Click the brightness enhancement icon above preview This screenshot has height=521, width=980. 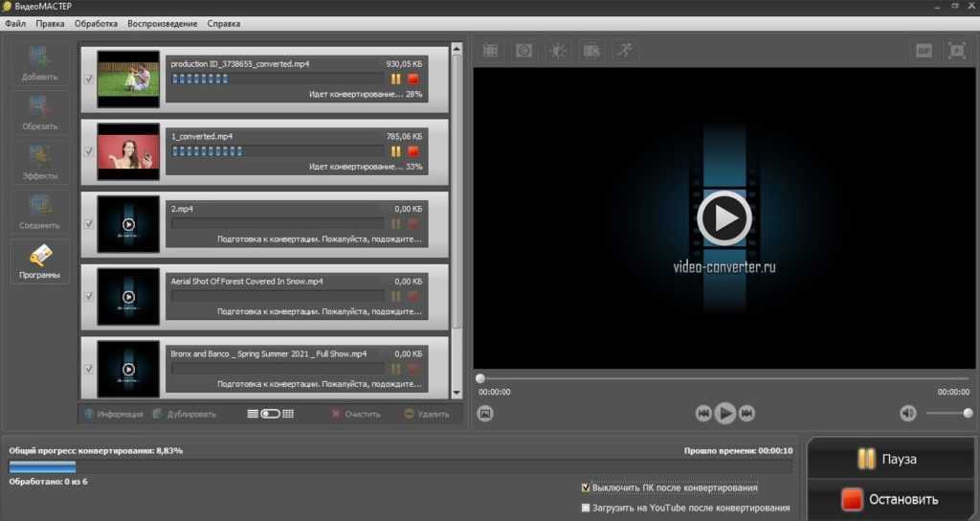point(558,50)
